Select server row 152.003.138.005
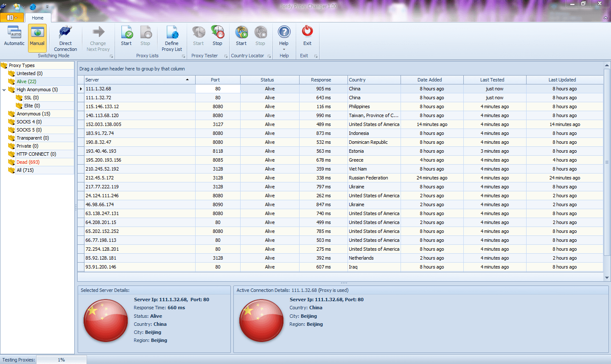The width and height of the screenshot is (611, 364). (x=340, y=124)
